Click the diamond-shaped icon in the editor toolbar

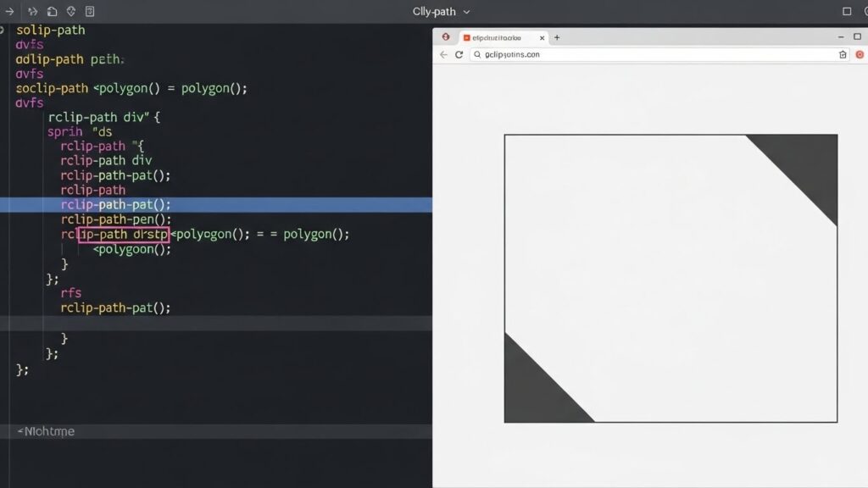71,12
